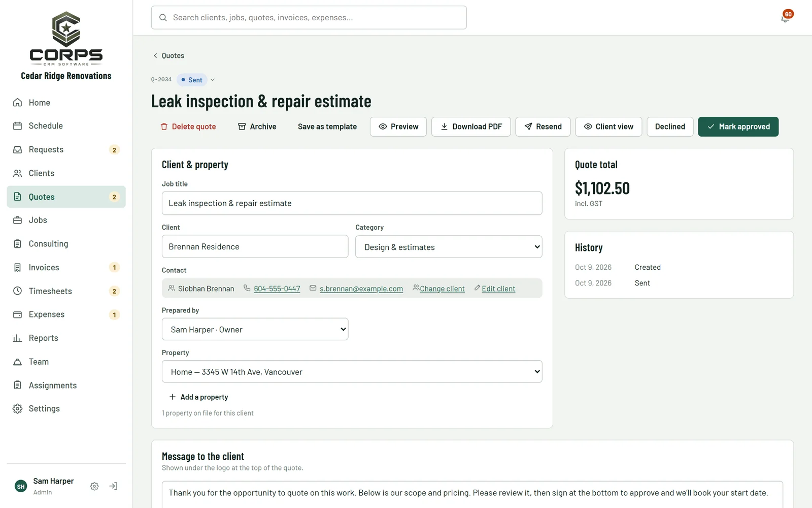The image size is (812, 508).
Task: Call phone number 604-555-0447
Action: click(x=277, y=289)
